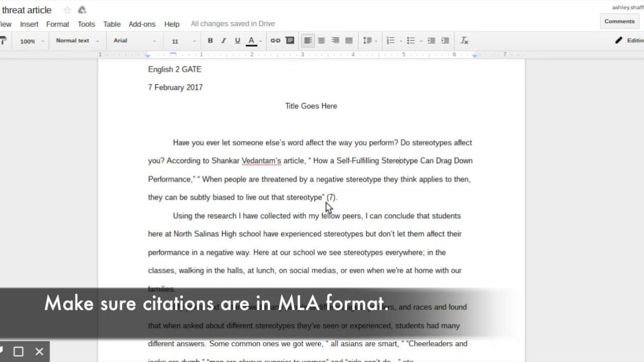Click the tab stop marker on ruler

(x=173, y=54)
